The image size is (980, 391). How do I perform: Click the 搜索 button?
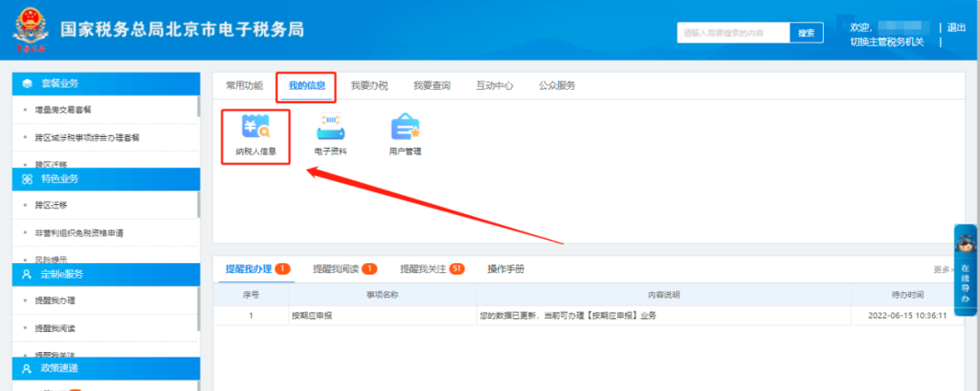coord(807,33)
